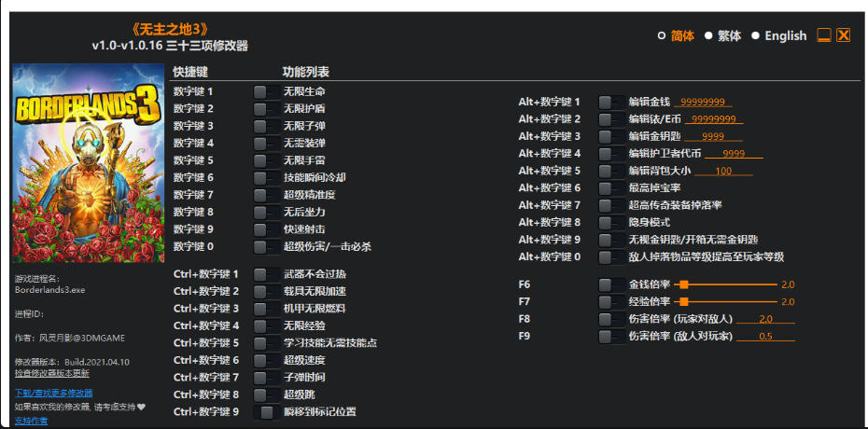Adjust the 经验倍率 slider handle
This screenshot has width=868, height=429.
click(683, 302)
